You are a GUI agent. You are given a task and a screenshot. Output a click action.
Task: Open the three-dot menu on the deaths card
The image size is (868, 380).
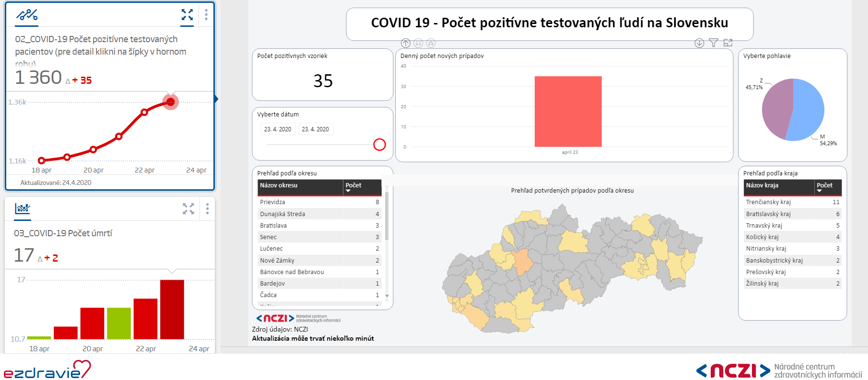coord(207,208)
